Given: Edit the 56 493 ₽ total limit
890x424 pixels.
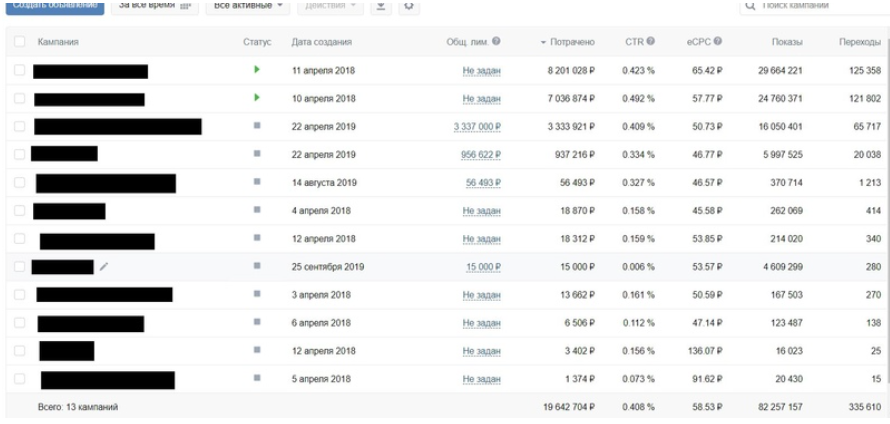Looking at the screenshot, I should pyautogui.click(x=483, y=183).
